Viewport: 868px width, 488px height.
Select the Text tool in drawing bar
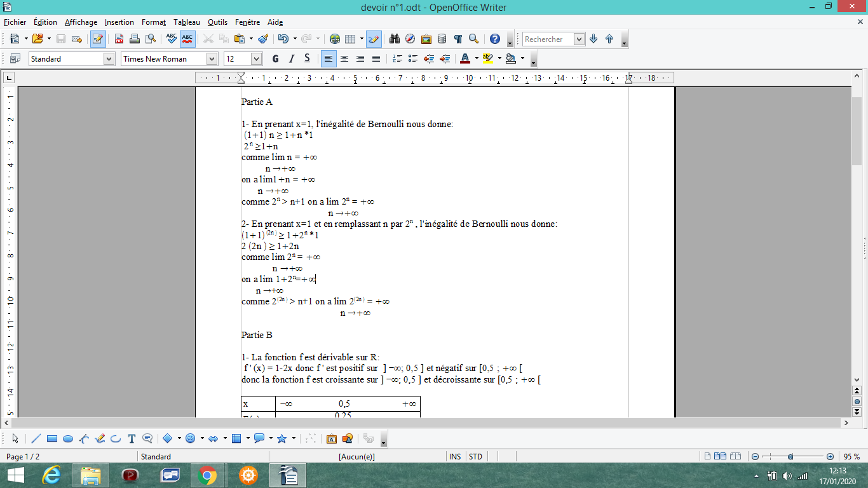point(132,438)
